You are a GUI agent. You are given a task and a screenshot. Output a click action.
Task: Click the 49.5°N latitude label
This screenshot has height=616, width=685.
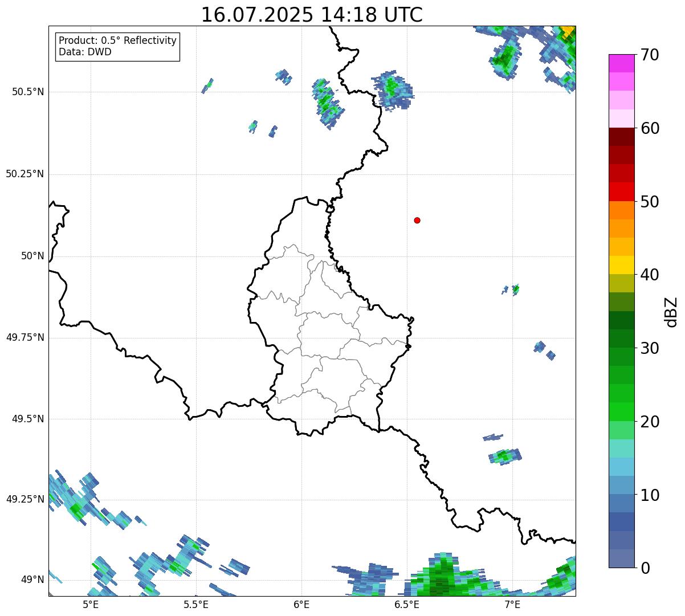coord(28,419)
